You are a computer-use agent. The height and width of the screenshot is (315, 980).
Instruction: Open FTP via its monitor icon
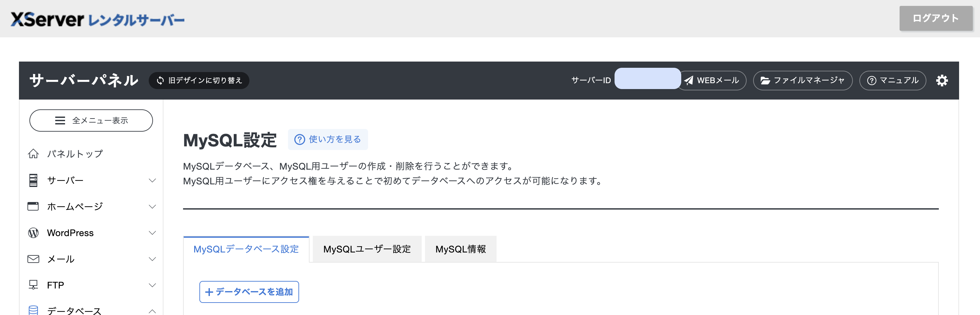tap(33, 285)
